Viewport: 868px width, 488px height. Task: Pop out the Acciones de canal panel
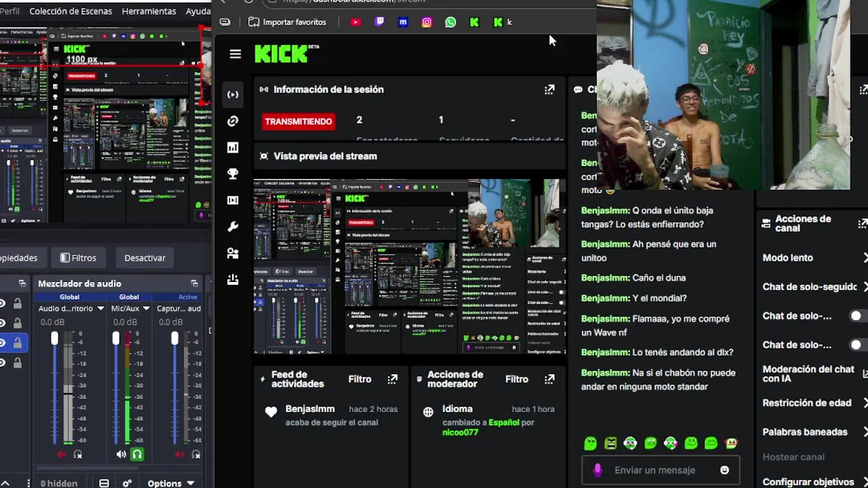(863, 224)
